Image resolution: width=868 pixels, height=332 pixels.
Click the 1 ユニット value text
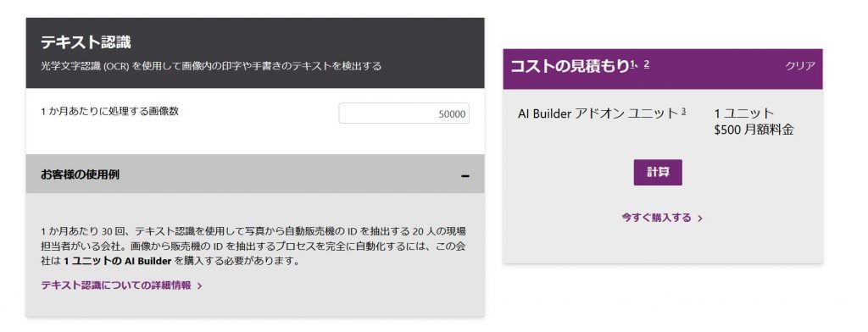pos(744,113)
